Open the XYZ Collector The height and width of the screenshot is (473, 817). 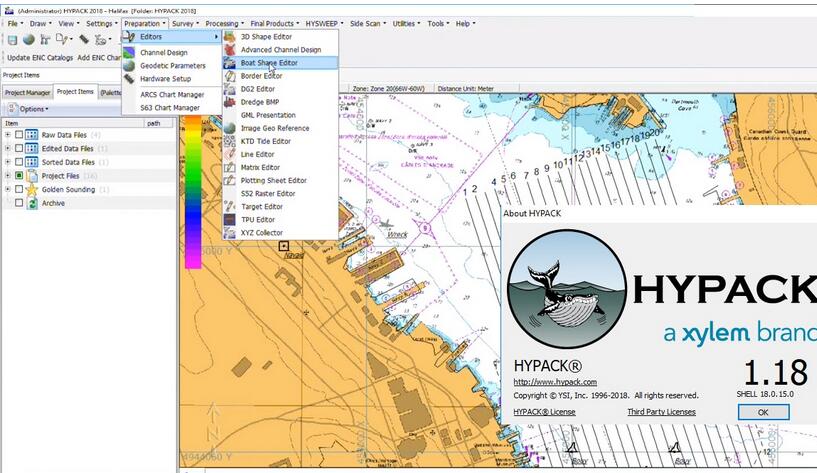pyautogui.click(x=281, y=232)
